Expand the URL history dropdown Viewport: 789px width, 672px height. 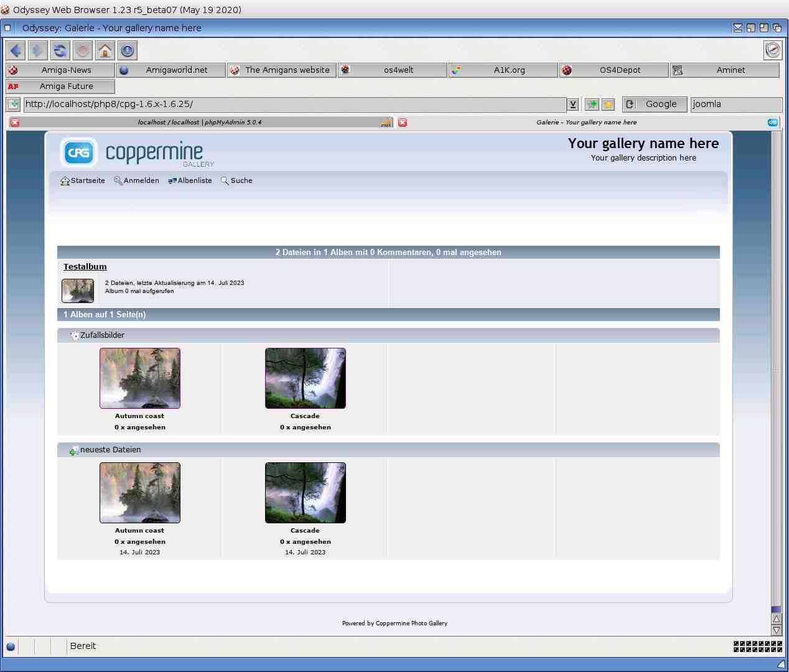pyautogui.click(x=572, y=105)
